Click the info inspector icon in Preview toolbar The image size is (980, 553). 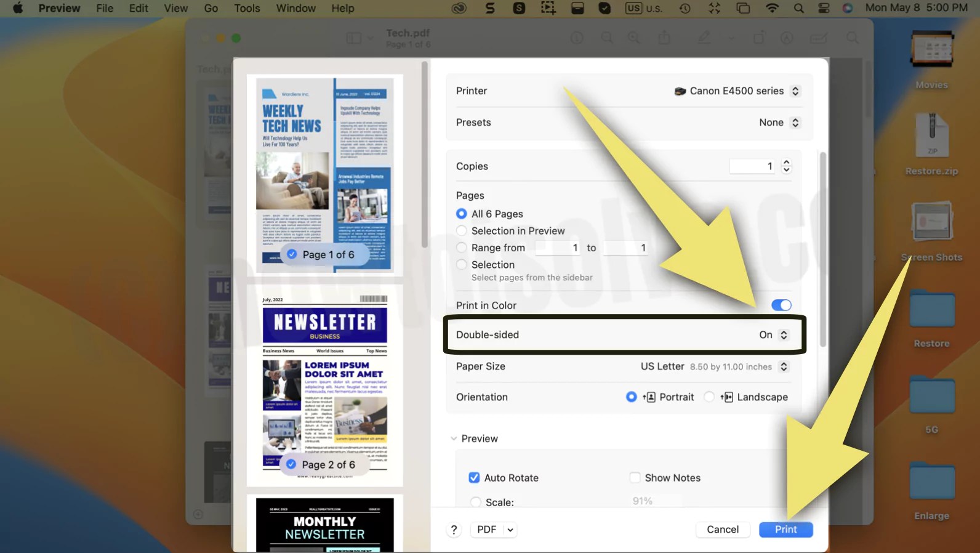[x=577, y=38]
